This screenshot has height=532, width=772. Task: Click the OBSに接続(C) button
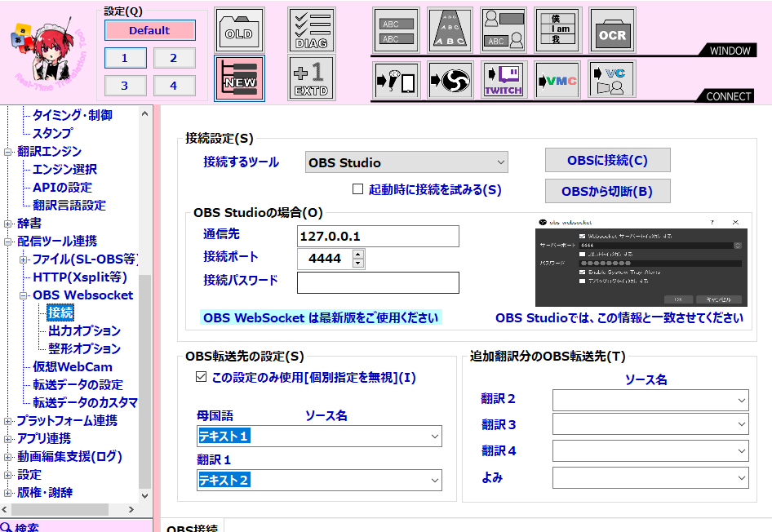607,161
